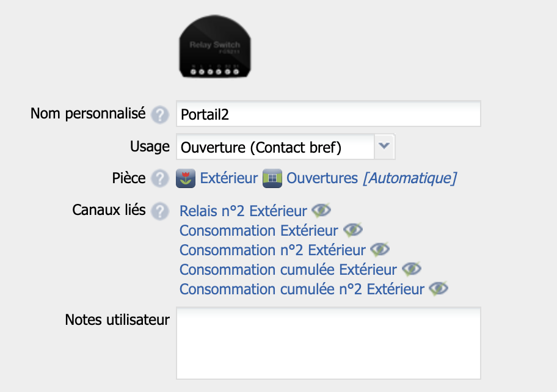This screenshot has width=557, height=392.
Task: Click the Usage combo box showing Ouverture
Action: pos(275,147)
